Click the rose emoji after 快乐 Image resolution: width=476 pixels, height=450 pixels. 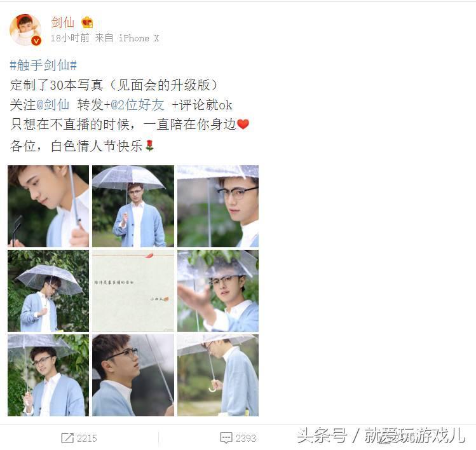click(149, 146)
